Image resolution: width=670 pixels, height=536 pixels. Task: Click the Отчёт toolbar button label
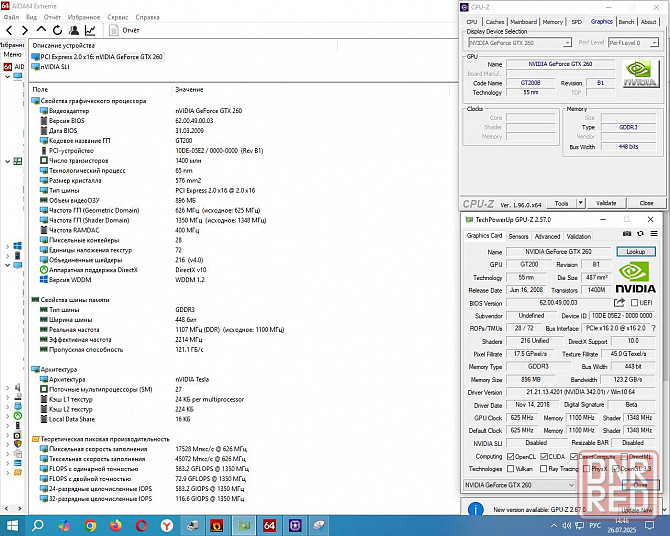point(131,30)
